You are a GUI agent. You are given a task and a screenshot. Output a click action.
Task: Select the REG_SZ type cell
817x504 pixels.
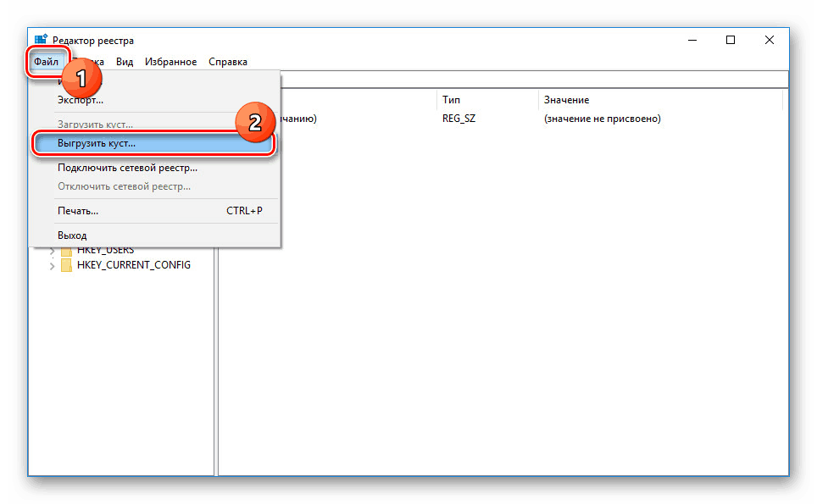(x=459, y=119)
